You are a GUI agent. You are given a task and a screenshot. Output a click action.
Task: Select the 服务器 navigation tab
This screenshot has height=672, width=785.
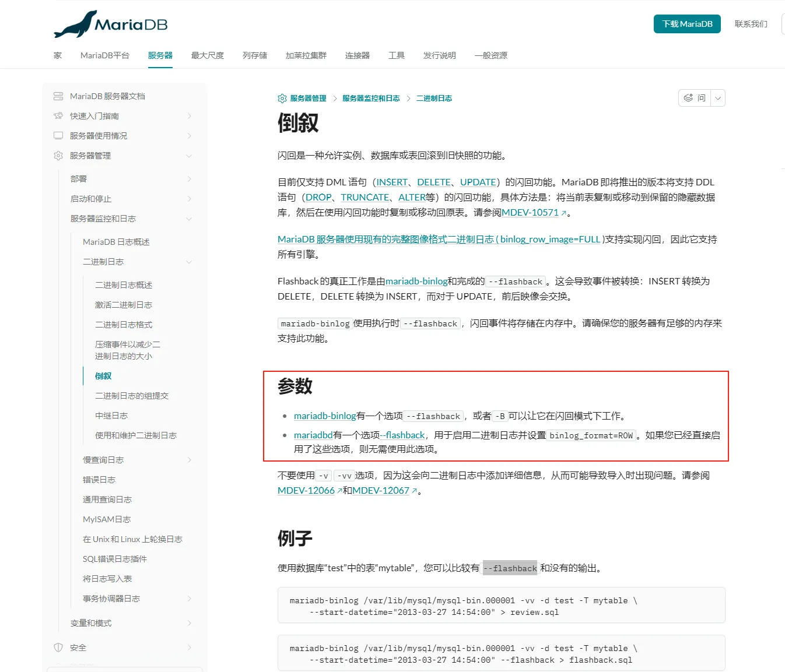coord(160,55)
